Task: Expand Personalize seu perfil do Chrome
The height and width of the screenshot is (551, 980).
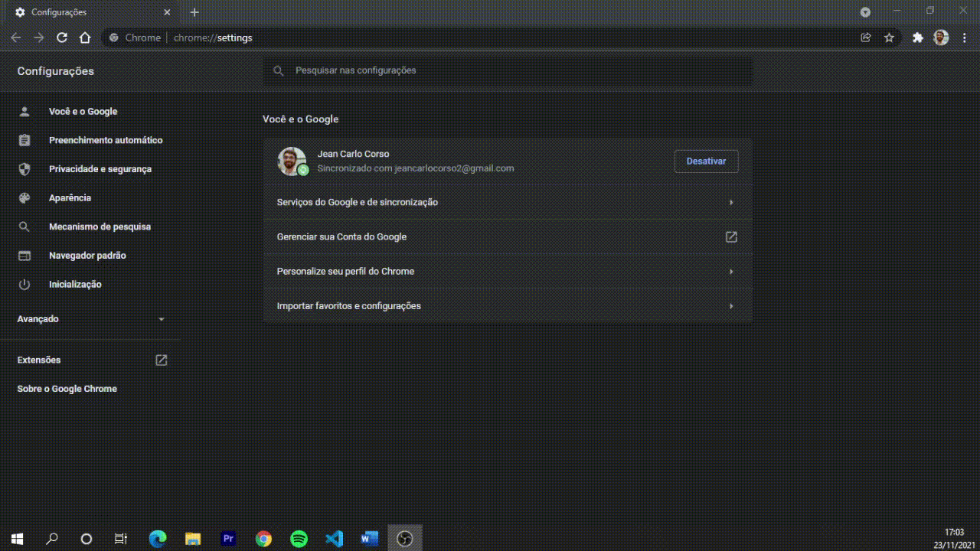Action: click(508, 272)
